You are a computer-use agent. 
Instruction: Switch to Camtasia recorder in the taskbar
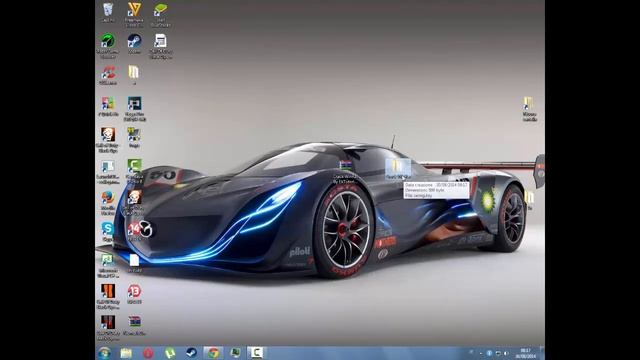click(257, 353)
